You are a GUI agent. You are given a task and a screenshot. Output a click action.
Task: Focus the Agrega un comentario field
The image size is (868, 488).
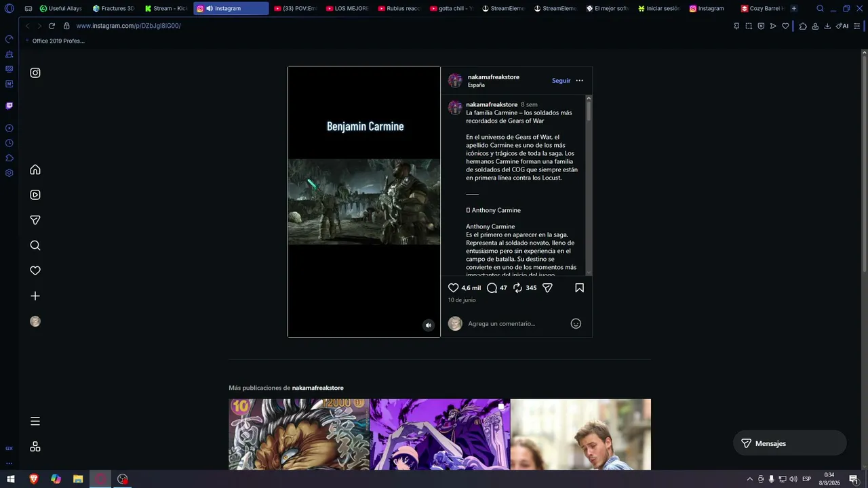(516, 324)
